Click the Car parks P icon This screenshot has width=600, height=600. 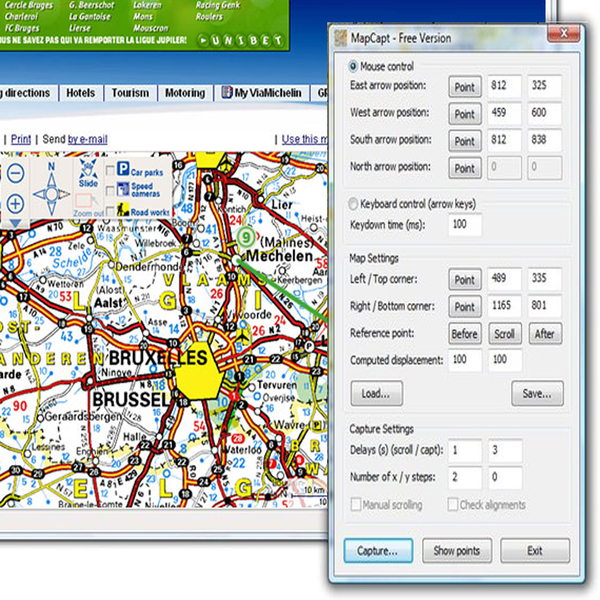click(x=123, y=169)
